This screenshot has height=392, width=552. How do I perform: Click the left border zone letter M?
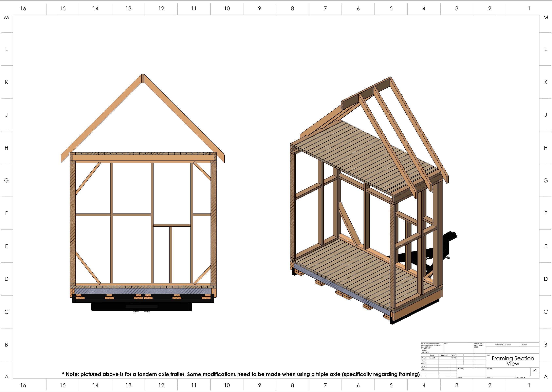click(x=6, y=18)
